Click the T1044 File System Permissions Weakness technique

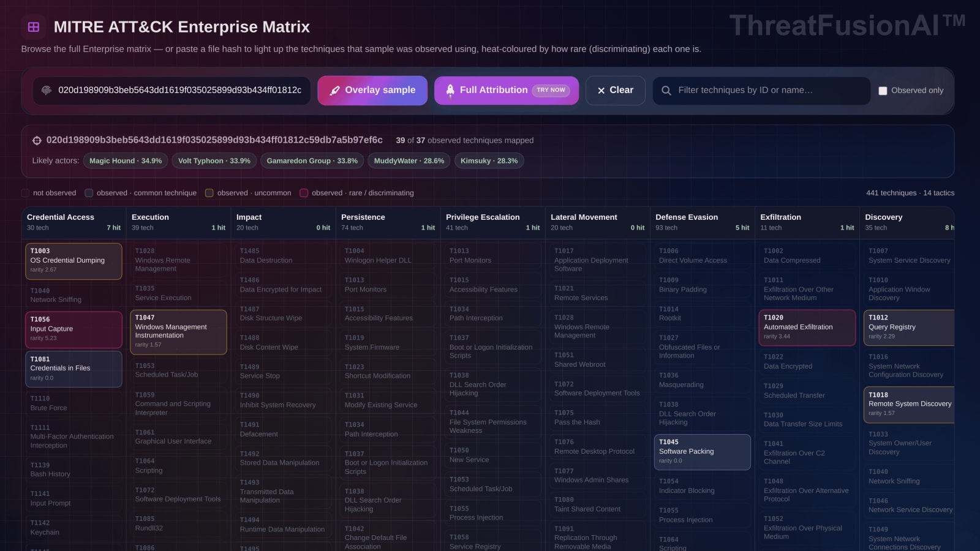tap(492, 422)
